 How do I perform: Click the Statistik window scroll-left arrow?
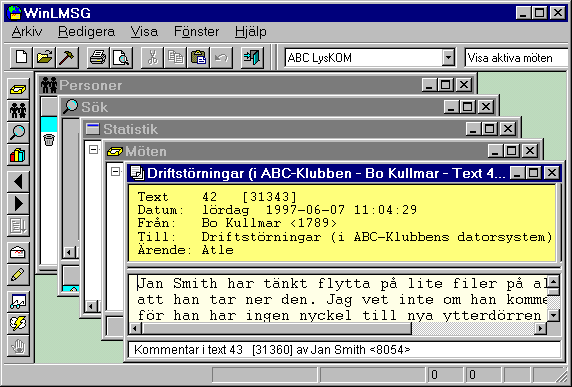point(91,306)
